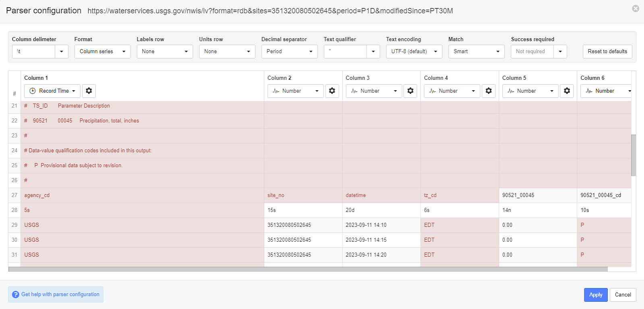Click the 90521_00045_cd cell

coord(604,195)
